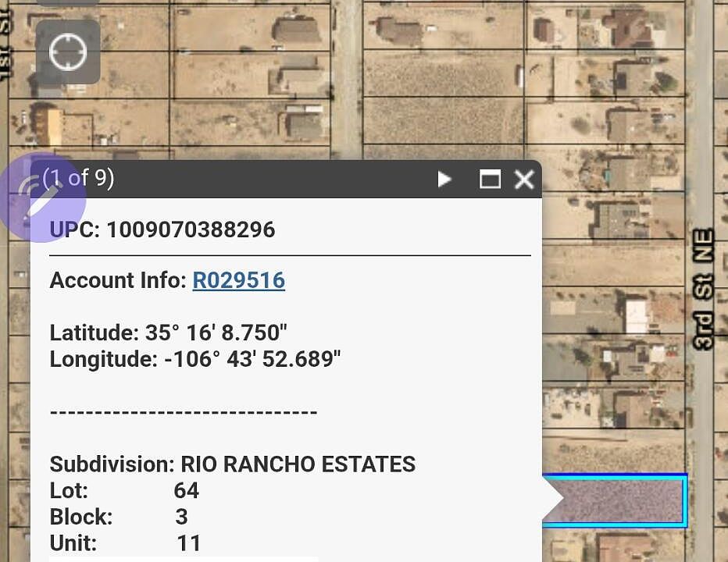This screenshot has height=562, width=728.
Task: Locate my position with the crosshair button
Action: click(68, 52)
